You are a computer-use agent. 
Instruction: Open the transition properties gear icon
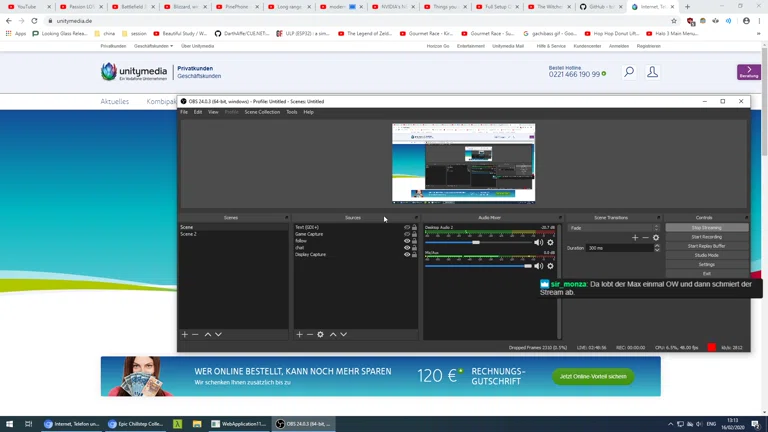[656, 238]
